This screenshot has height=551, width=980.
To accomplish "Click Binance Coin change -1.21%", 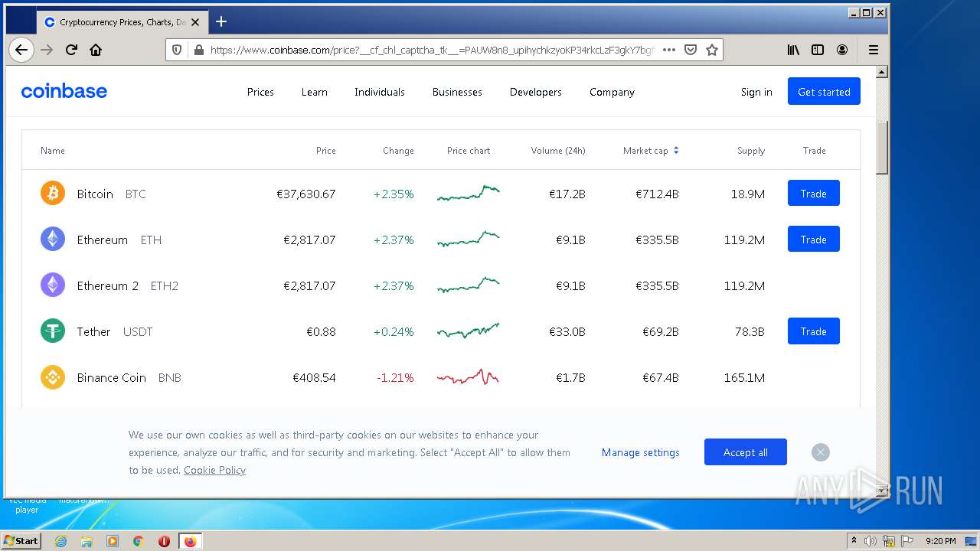I will [x=395, y=378].
